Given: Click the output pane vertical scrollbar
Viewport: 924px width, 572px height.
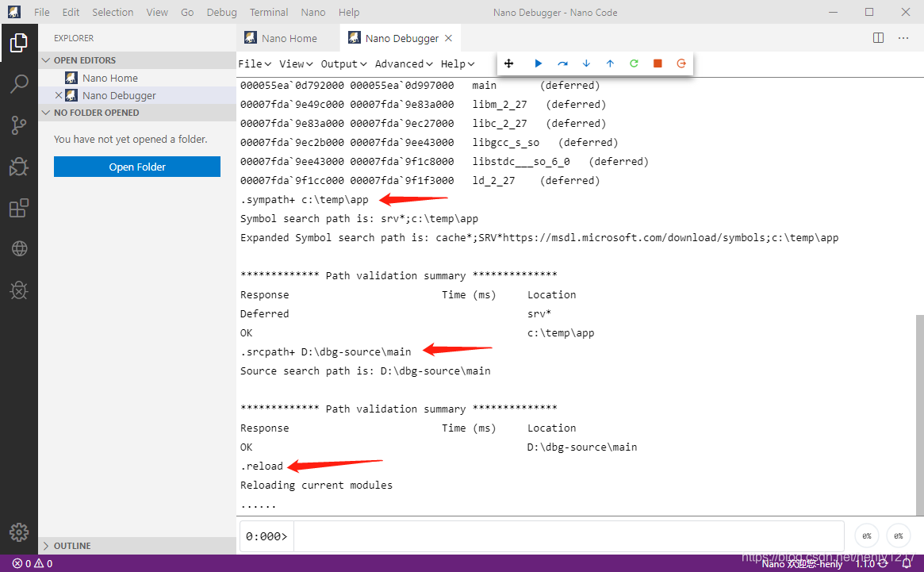Looking at the screenshot, I should (919, 414).
